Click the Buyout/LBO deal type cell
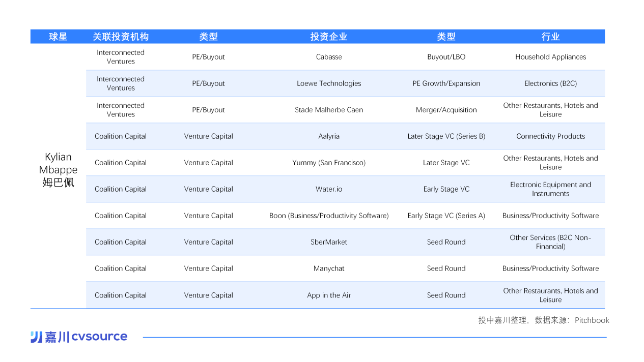This screenshot has width=644, height=362. coord(446,57)
